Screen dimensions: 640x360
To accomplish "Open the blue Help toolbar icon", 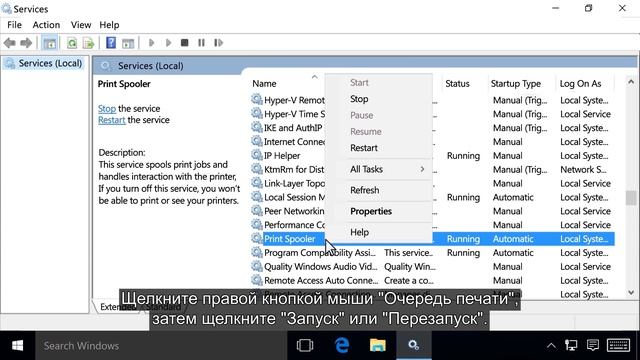I will pos(111,42).
